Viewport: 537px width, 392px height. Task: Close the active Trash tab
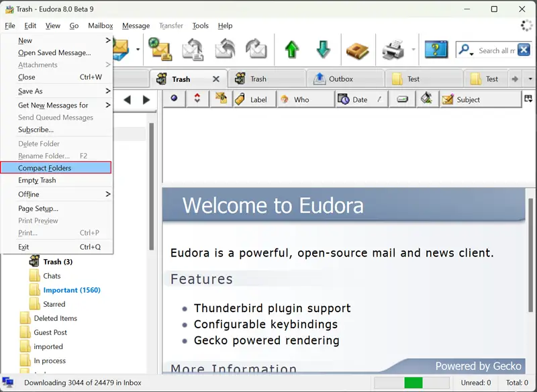click(x=215, y=79)
